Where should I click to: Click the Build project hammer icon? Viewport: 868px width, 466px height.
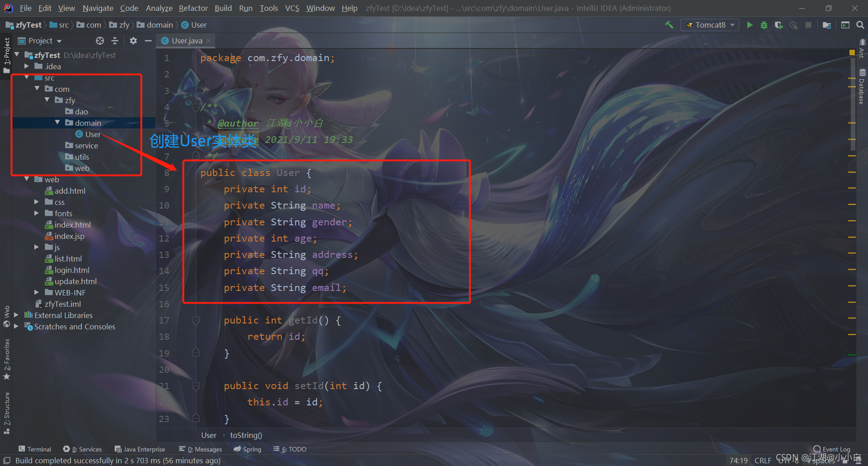click(x=669, y=25)
